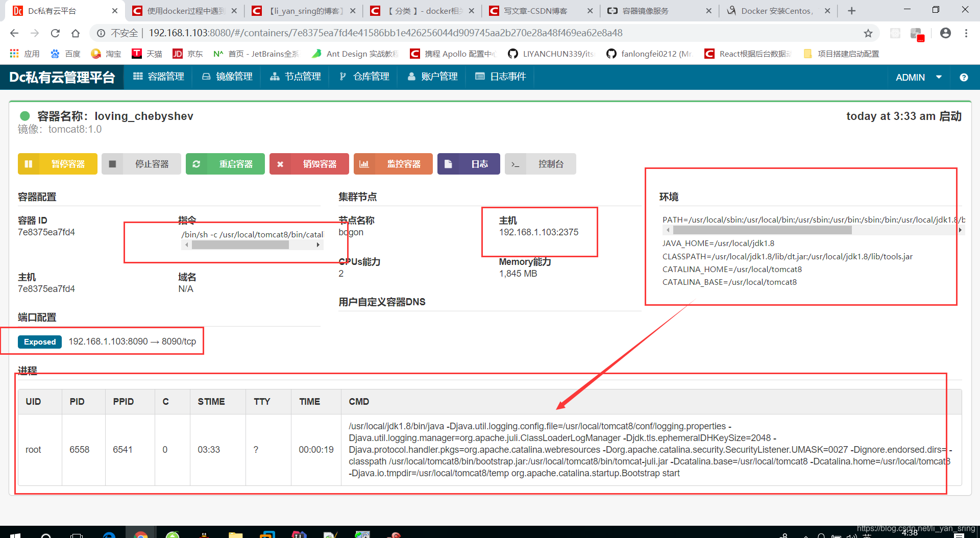The height and width of the screenshot is (538, 980).
Task: Open Chrome from the Windows taskbar
Action: click(x=141, y=535)
